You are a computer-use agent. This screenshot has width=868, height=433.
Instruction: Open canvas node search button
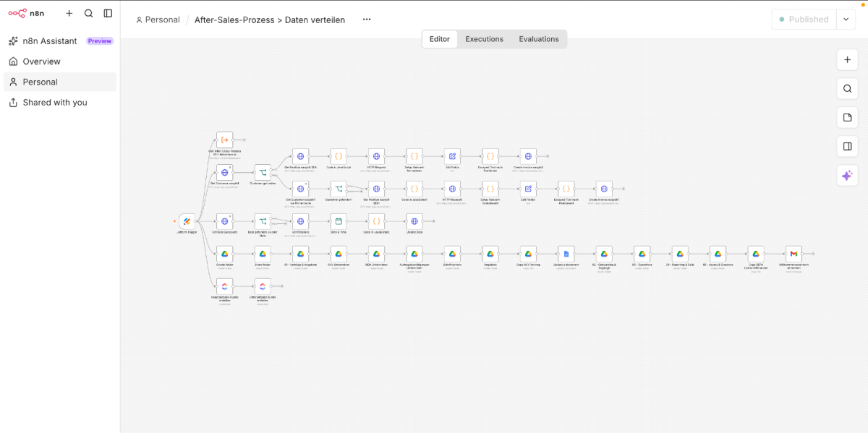click(847, 89)
